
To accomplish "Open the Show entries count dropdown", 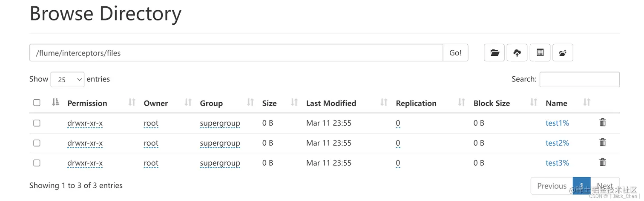I will (x=67, y=80).
